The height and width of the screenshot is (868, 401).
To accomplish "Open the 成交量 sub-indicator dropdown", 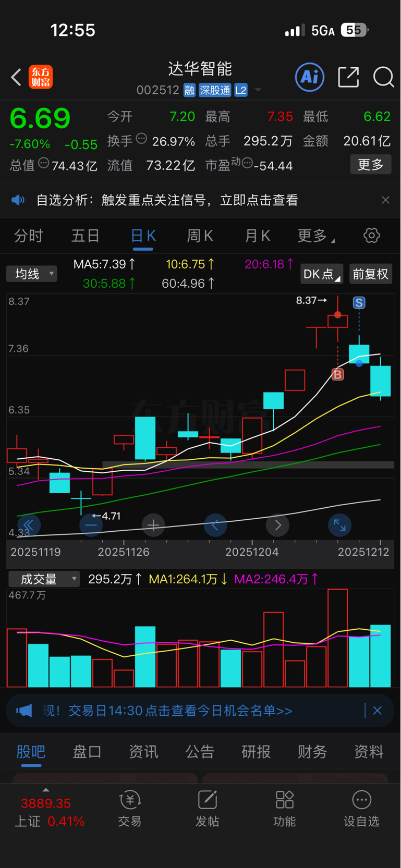I will pos(44,579).
